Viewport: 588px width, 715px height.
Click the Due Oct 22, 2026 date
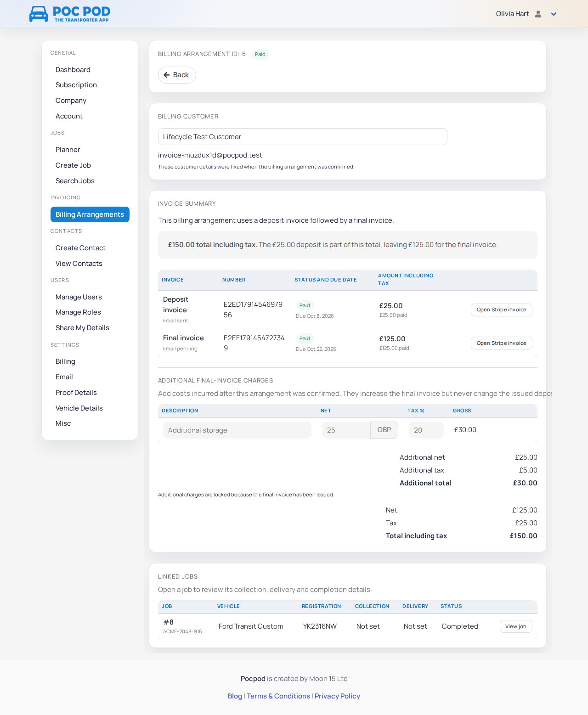pos(316,349)
